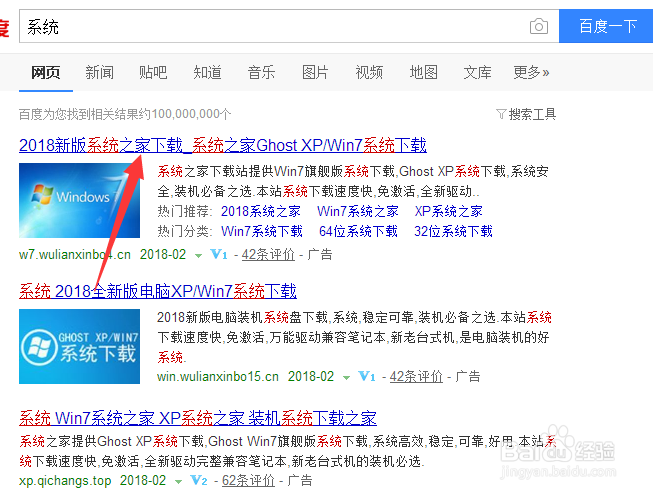Select the 网页 tab
Screen dimensions: 653x495
pos(46,72)
